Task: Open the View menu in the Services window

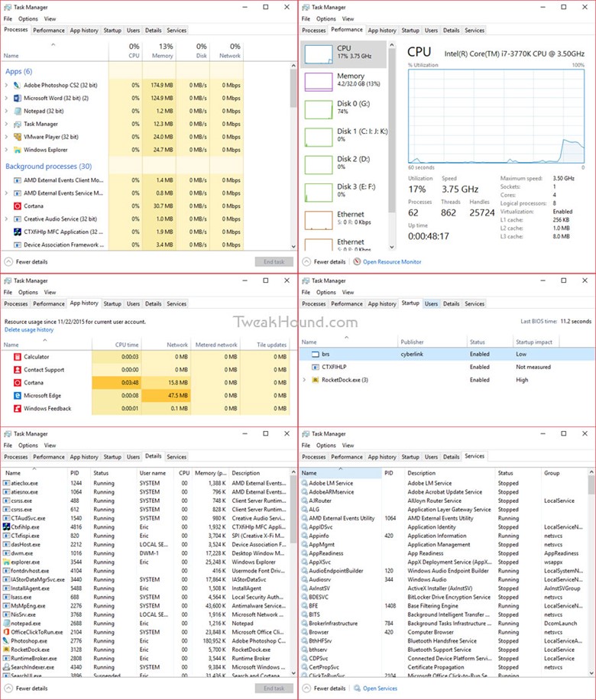Action: (x=348, y=446)
